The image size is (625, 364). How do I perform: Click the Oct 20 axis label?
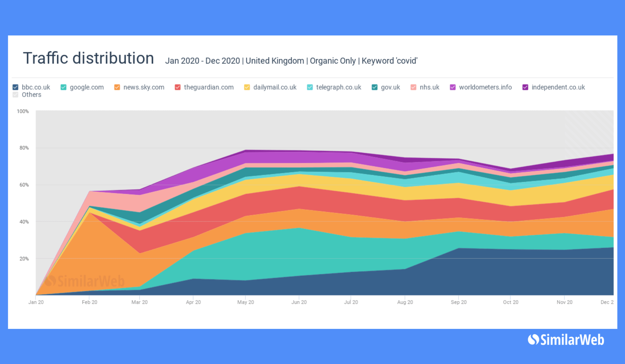pos(511,302)
